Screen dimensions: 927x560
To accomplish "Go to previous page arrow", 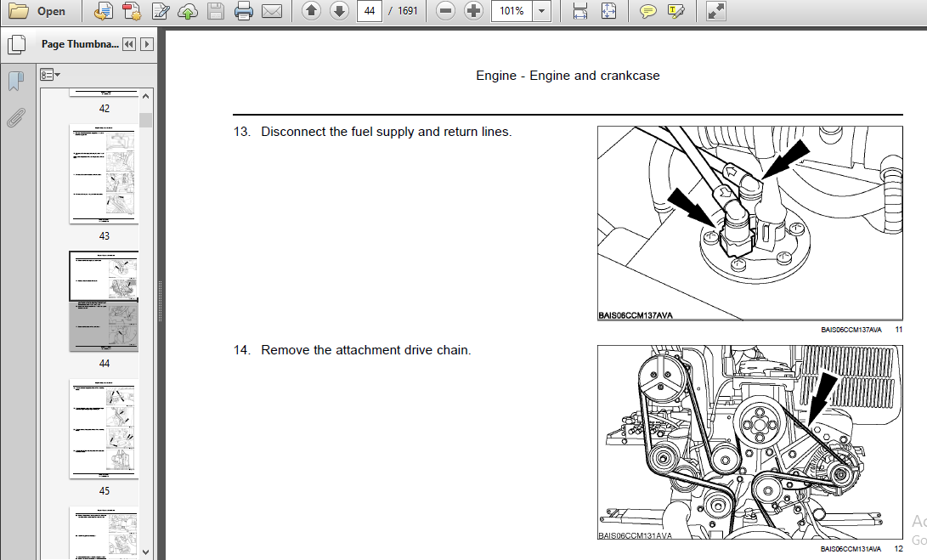I will pyautogui.click(x=311, y=11).
